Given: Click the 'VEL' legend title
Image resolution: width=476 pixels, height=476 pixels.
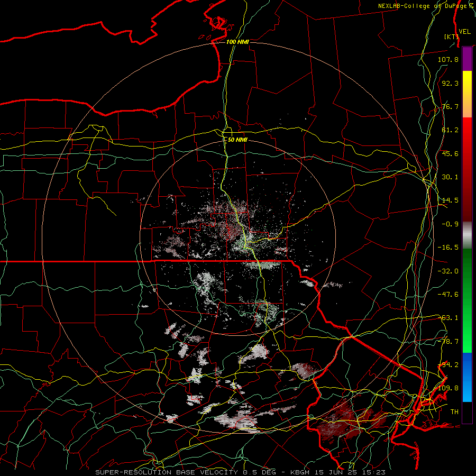Looking at the screenshot, I should pos(464,32).
